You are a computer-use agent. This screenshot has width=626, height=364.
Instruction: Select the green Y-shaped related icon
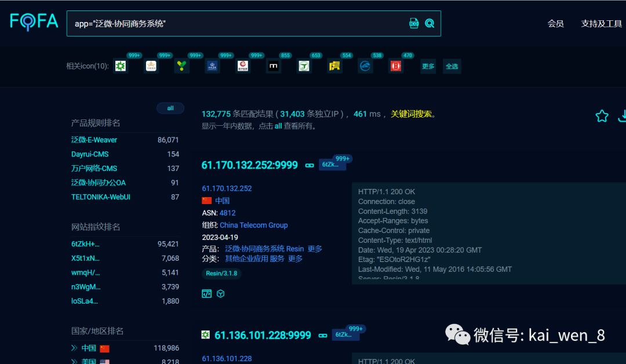[181, 66]
